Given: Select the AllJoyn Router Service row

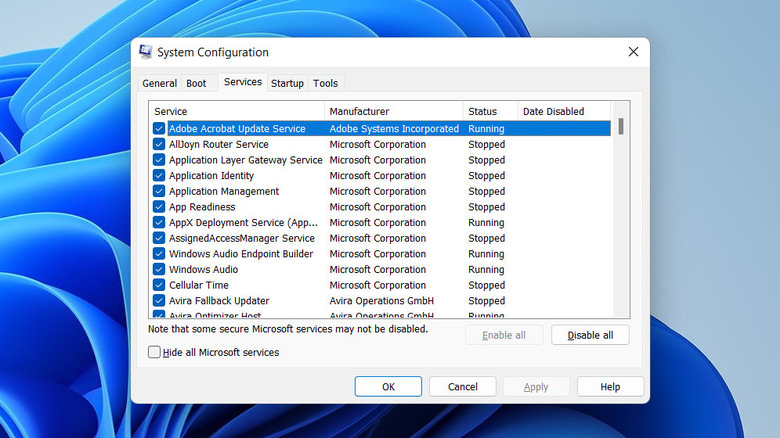Looking at the screenshot, I should coord(382,144).
